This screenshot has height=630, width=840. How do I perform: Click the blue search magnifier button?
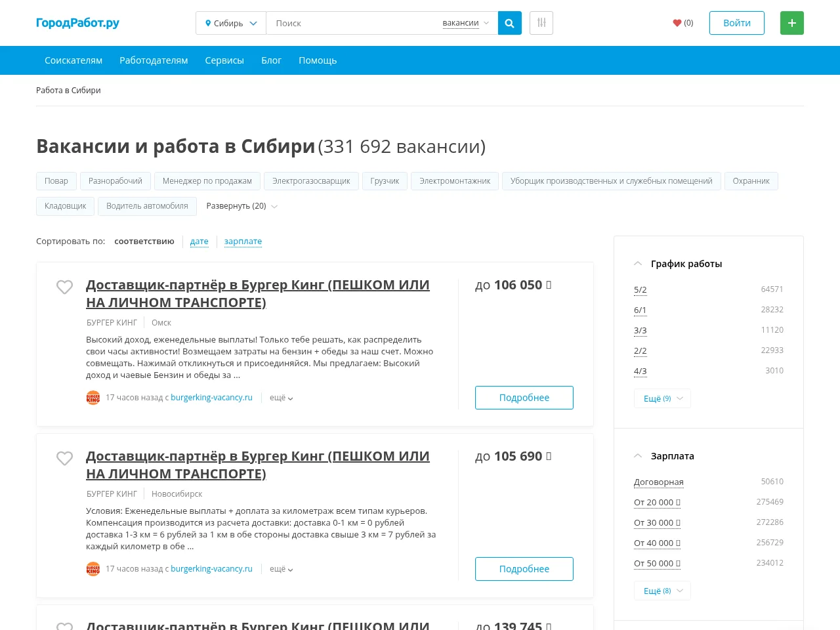click(x=510, y=23)
